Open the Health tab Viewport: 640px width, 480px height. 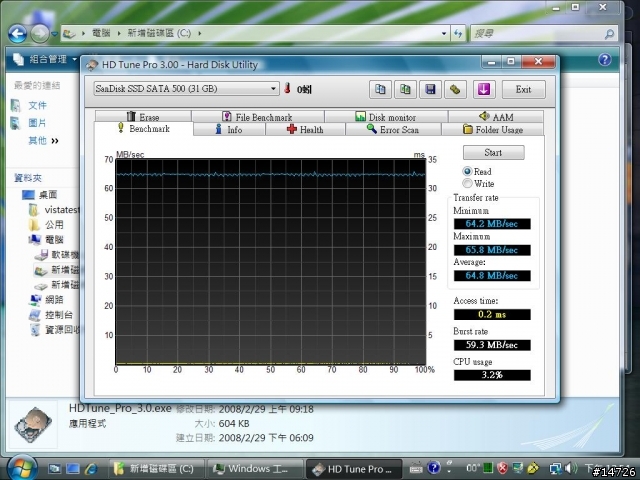305,129
